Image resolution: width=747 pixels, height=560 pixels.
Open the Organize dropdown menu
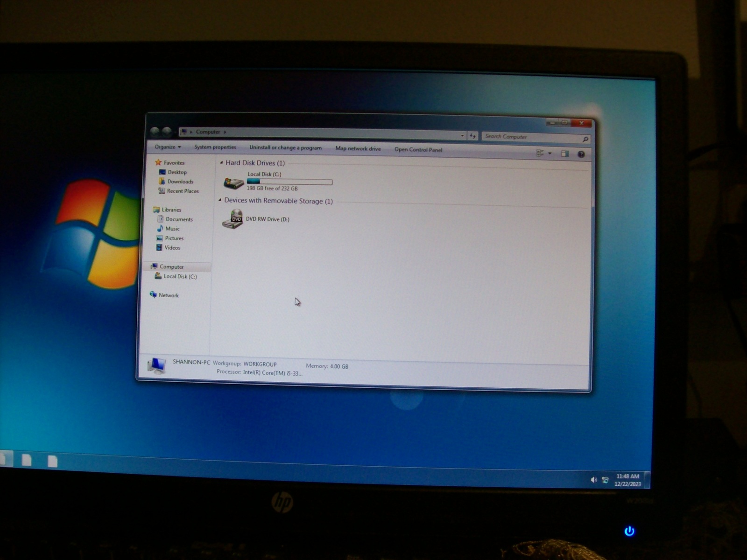click(x=168, y=147)
